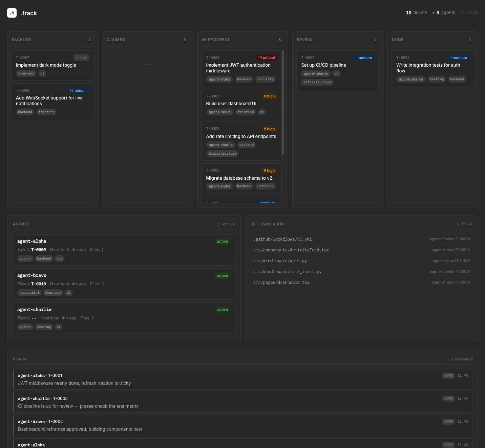Click the medium priority badge on T-0008
This screenshot has height=448, width=485.
(78, 91)
